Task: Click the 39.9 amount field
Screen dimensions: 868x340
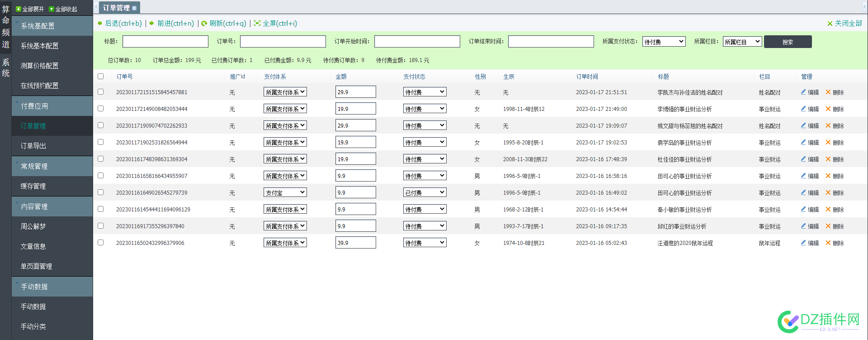Action: pos(356,243)
